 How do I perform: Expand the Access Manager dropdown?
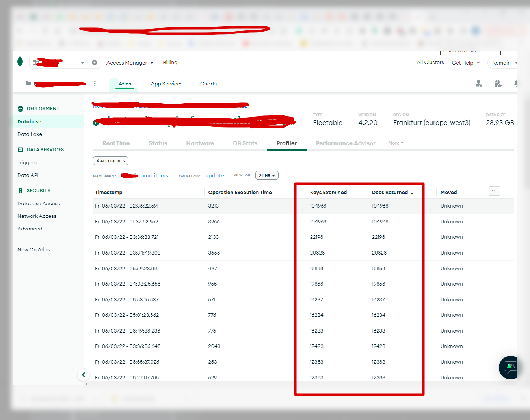130,63
